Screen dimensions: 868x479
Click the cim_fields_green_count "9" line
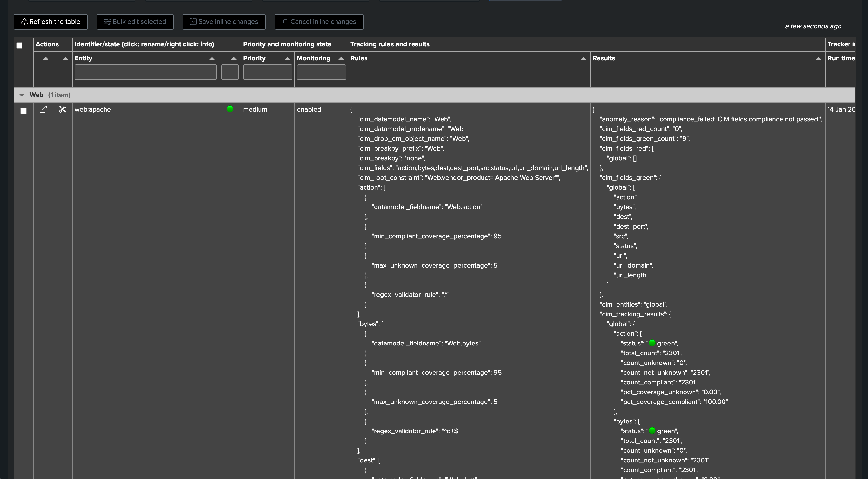pos(645,139)
